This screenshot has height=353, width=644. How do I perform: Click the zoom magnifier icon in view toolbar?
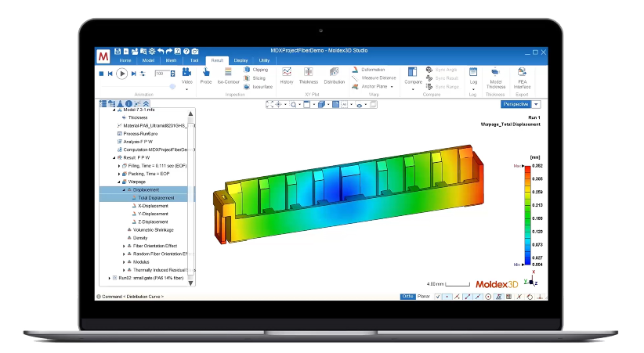(x=293, y=105)
